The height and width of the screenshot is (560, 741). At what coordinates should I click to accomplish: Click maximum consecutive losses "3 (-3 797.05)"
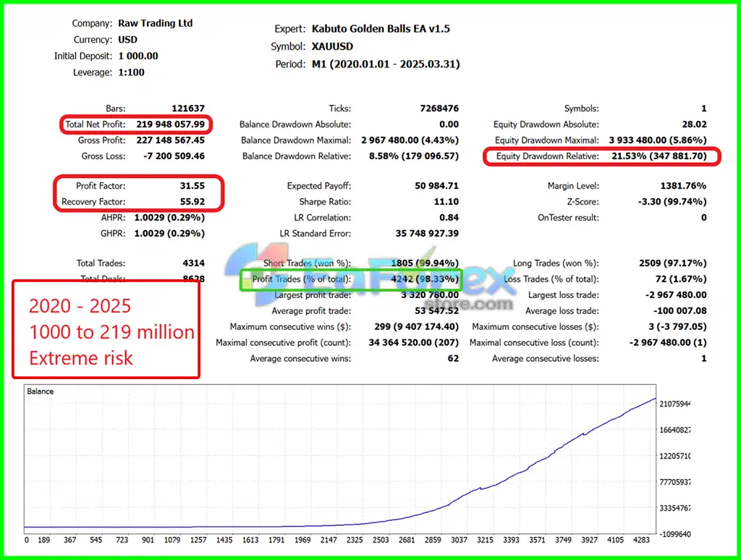tap(679, 326)
